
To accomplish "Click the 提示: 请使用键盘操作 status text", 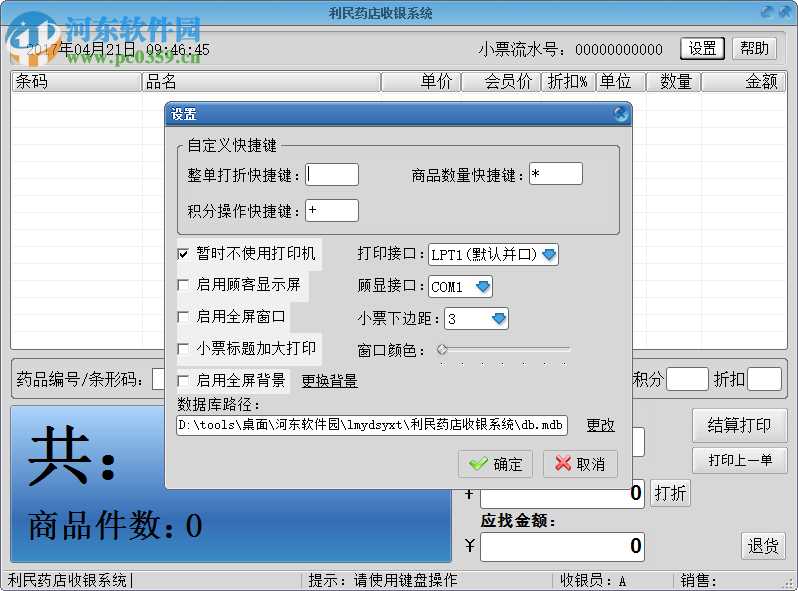I will tap(383, 580).
